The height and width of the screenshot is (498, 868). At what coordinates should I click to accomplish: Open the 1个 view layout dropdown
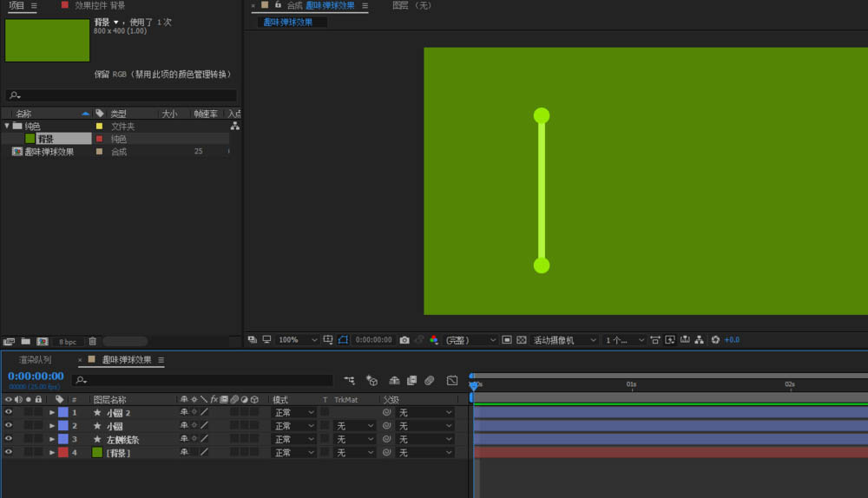point(625,340)
